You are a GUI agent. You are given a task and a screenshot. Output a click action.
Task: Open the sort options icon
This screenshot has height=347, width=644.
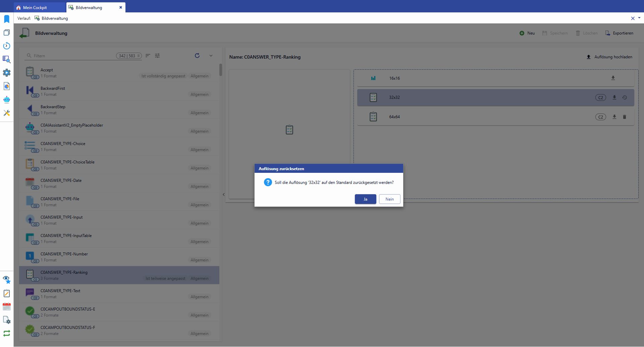click(x=148, y=56)
